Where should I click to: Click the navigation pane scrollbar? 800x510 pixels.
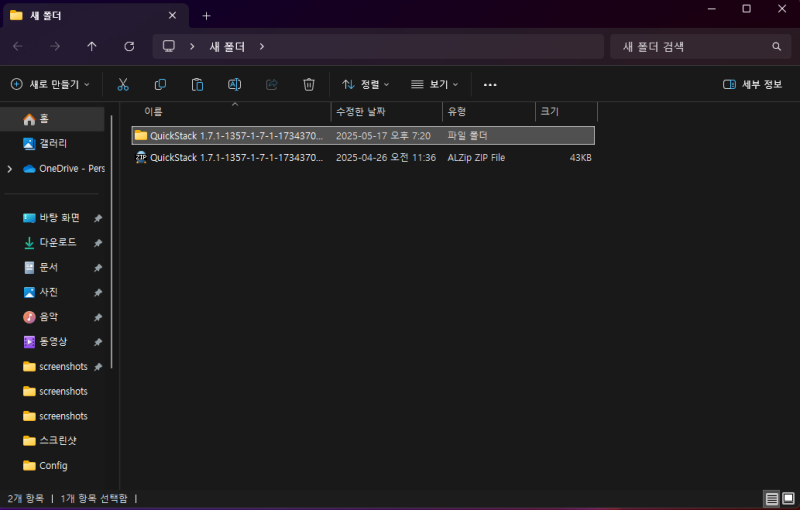112,242
